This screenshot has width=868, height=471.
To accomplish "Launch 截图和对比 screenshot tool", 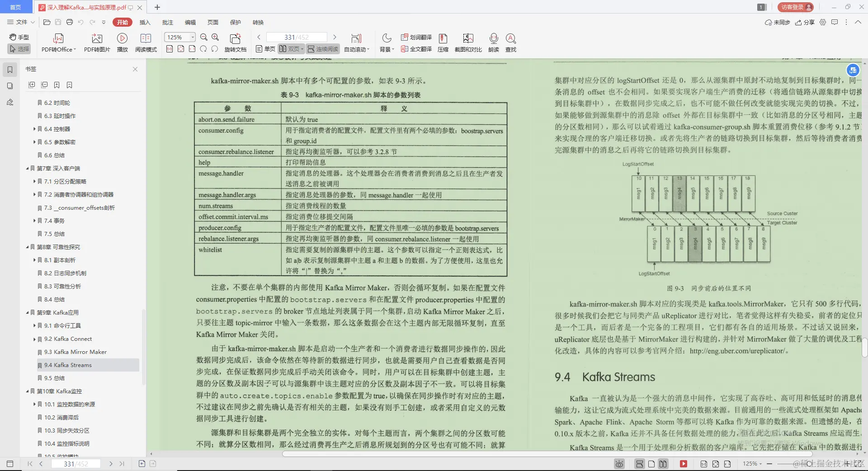I will pyautogui.click(x=468, y=43).
